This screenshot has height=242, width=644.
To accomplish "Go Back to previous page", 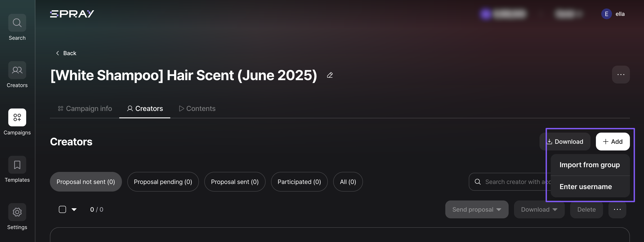I will click(66, 53).
